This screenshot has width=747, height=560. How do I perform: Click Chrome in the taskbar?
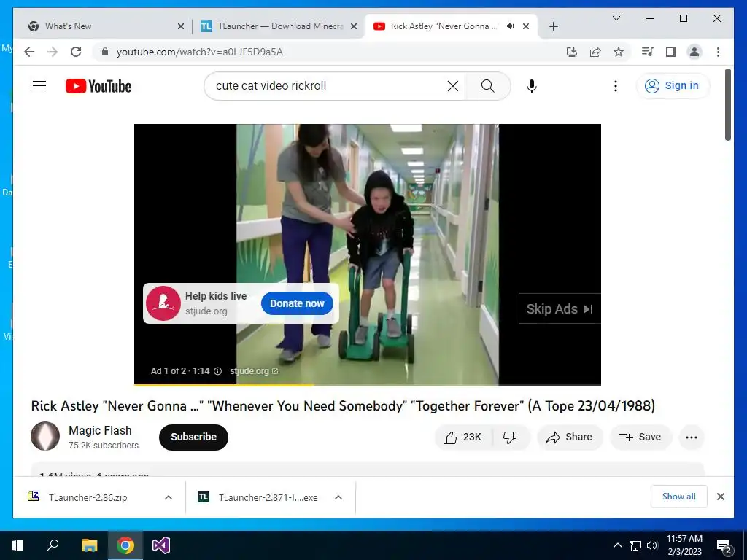pos(125,545)
